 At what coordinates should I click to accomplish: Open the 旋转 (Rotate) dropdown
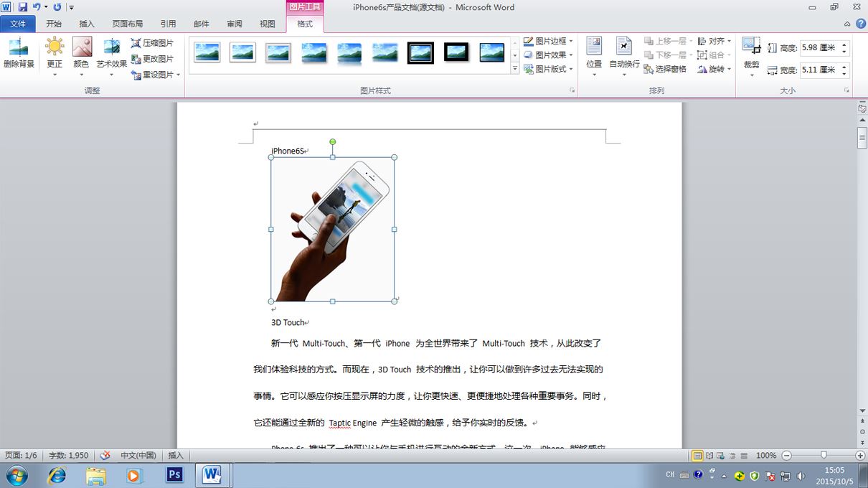(x=714, y=69)
